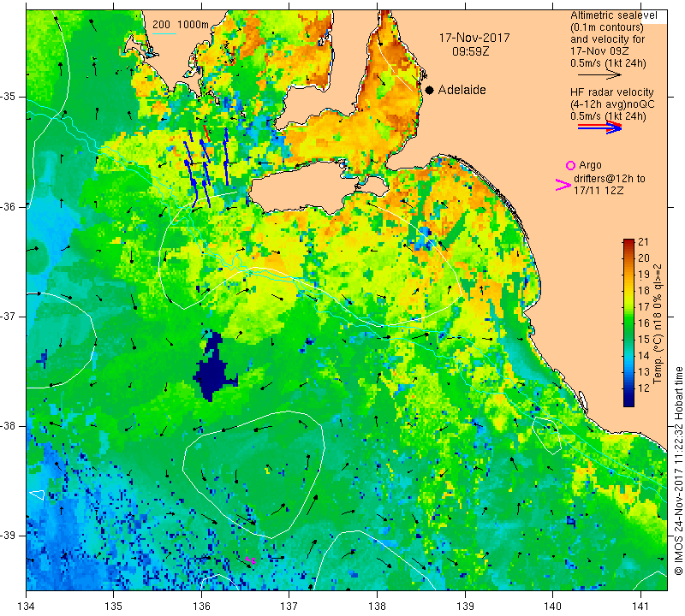Click the blue HF radar vectors west of Kangaroo Island
Screen dimensions: 685x616
[205, 168]
